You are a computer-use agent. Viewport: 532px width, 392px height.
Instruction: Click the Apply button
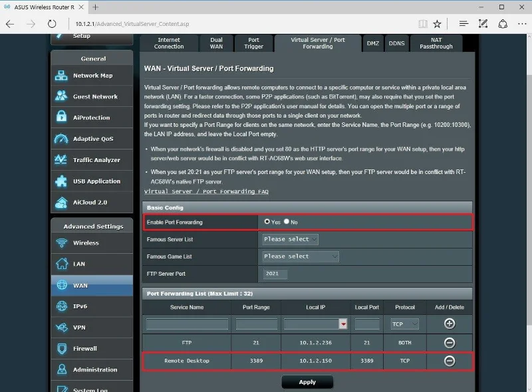pyautogui.click(x=307, y=382)
